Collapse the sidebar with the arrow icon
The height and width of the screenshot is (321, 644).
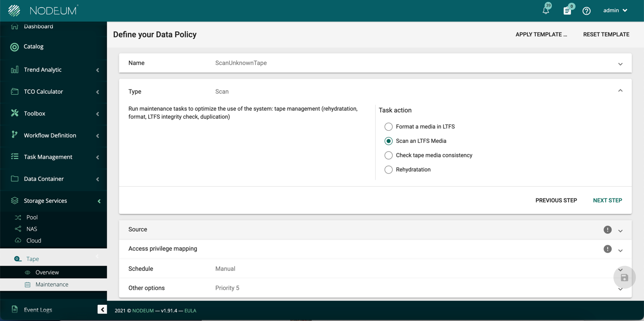(x=102, y=309)
